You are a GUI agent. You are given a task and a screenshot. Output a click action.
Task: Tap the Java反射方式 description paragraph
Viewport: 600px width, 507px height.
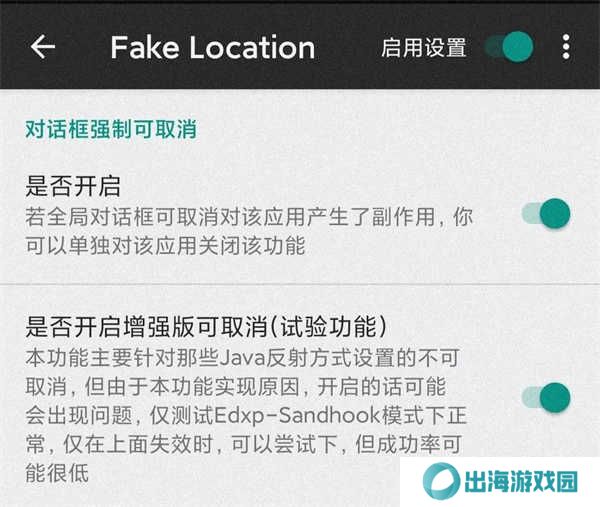tap(246, 416)
